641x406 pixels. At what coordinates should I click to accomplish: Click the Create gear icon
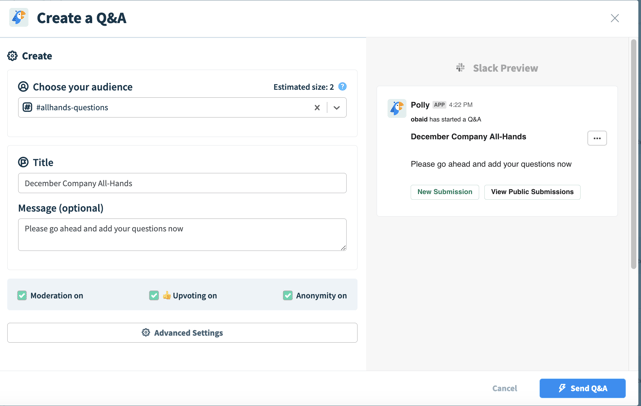coord(12,56)
